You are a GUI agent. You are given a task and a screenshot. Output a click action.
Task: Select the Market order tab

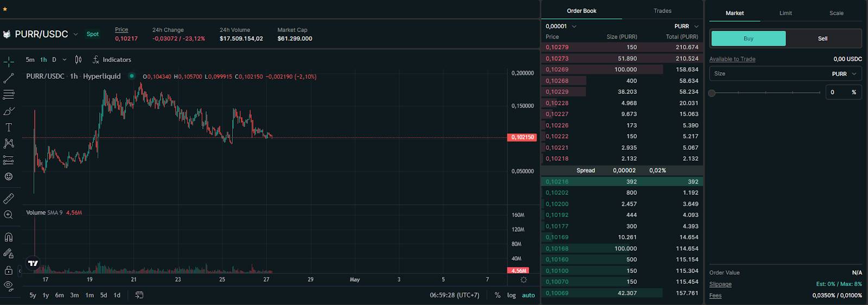[735, 13]
